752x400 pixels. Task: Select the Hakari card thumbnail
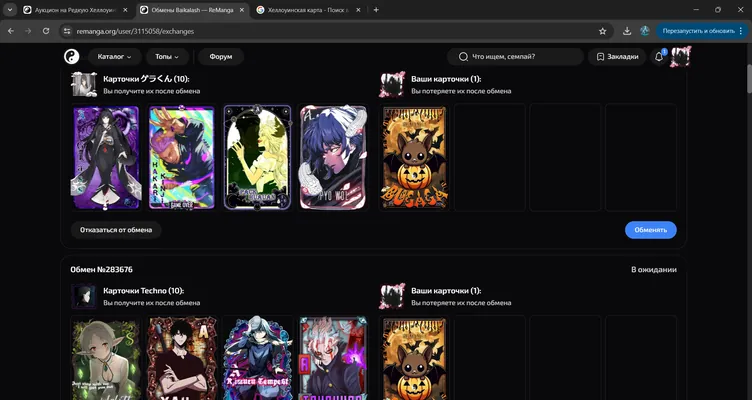click(x=181, y=157)
